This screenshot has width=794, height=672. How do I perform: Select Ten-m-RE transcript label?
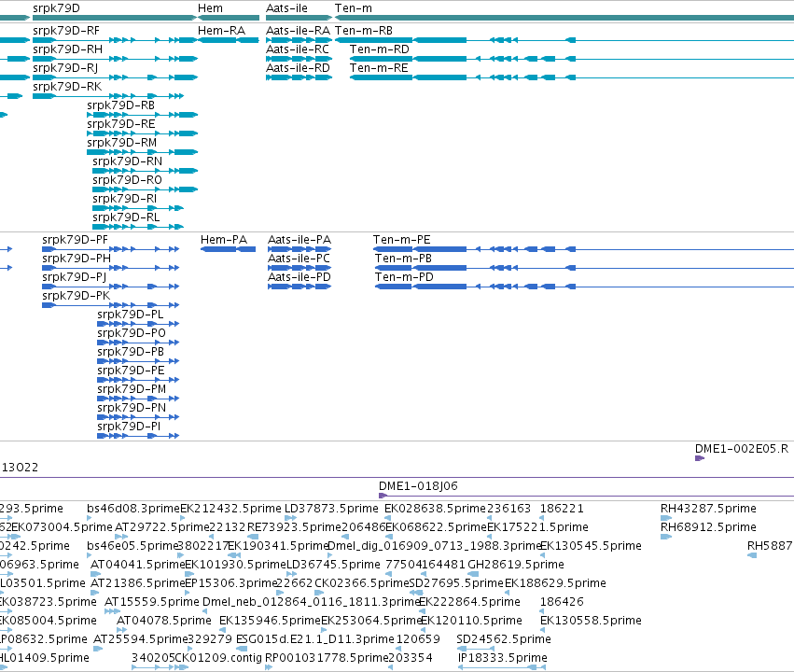pyautogui.click(x=379, y=68)
